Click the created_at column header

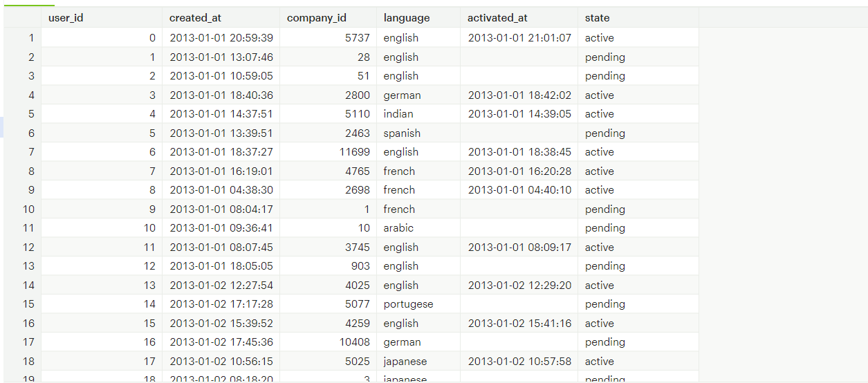(x=221, y=17)
